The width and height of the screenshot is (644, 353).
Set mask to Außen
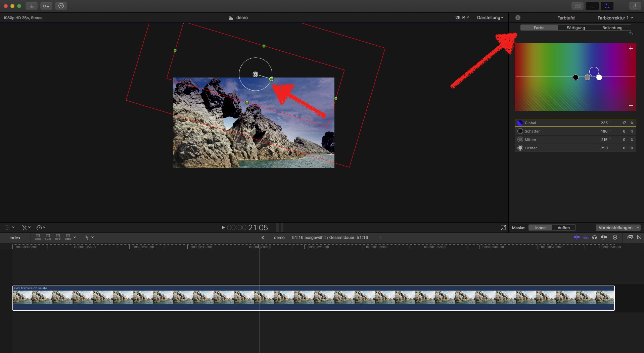point(563,228)
